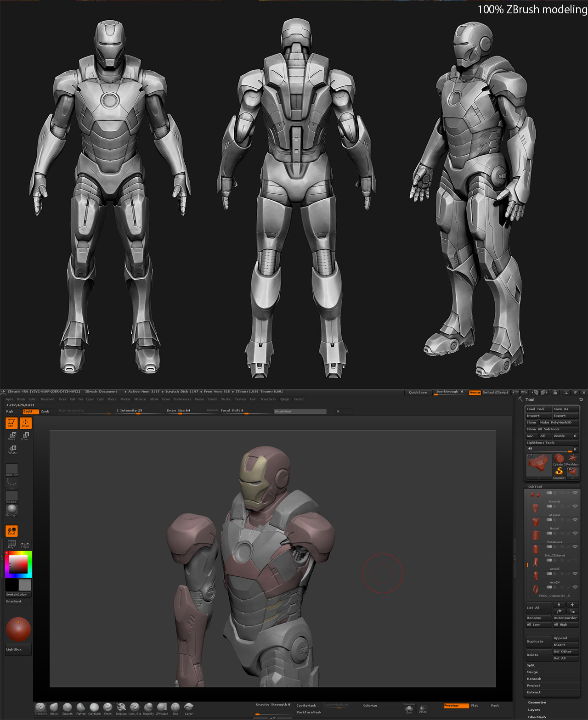Viewport: 588px width, 720px height.
Task: Choose the Smooth brush
Action: pos(67,709)
